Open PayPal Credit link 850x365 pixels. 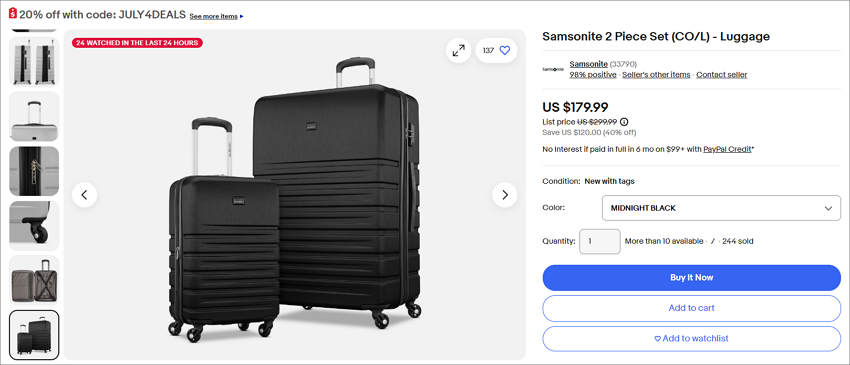pos(727,149)
